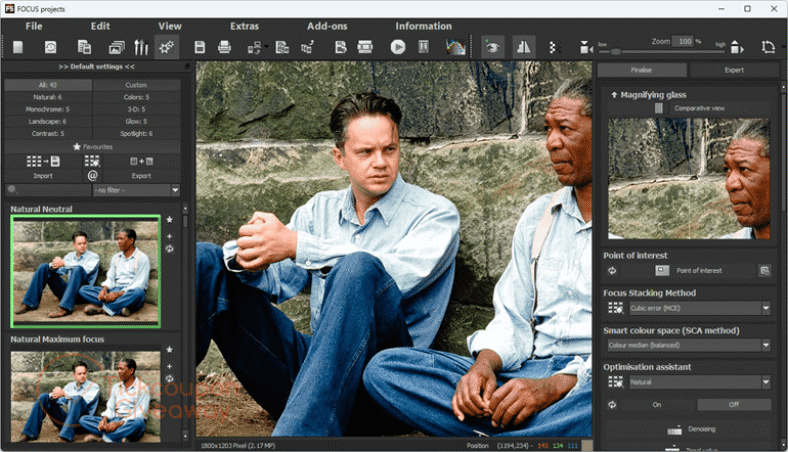This screenshot has height=452, width=788.
Task: Click the Zoom slider handle
Action: pyautogui.click(x=615, y=51)
